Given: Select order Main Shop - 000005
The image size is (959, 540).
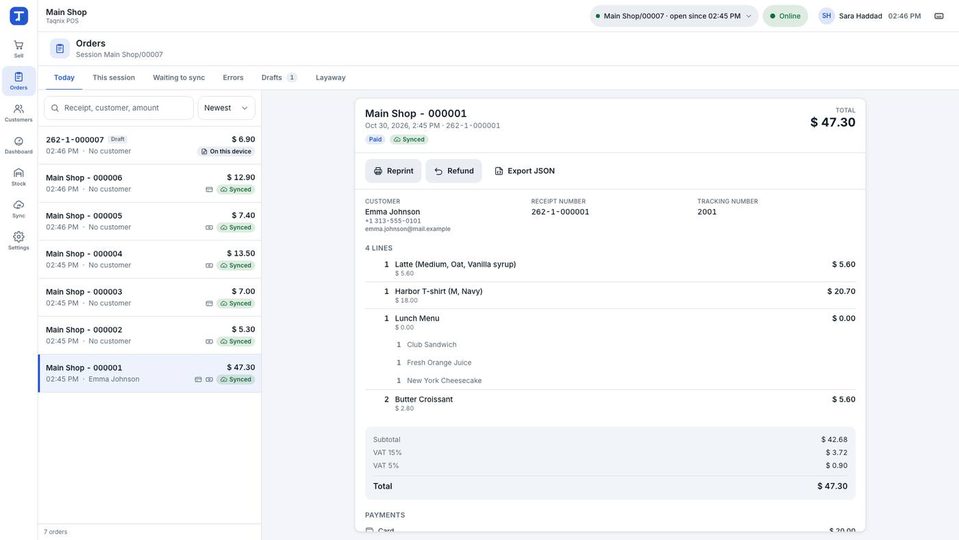Looking at the screenshot, I should [x=149, y=221].
